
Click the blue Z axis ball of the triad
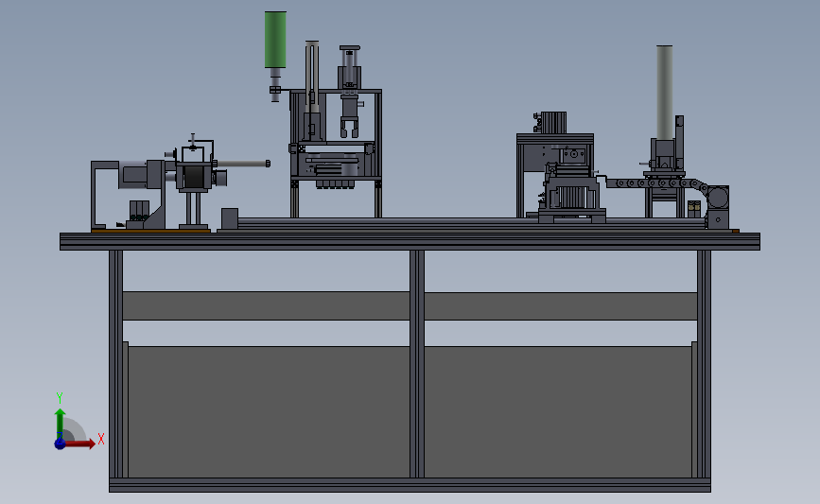(x=60, y=443)
